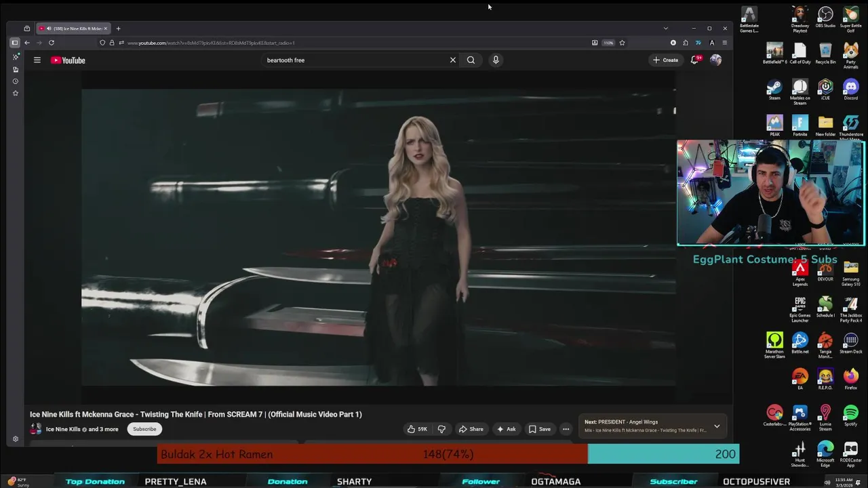The image size is (868, 488).
Task: Open Spotify desktop shortcut
Action: (851, 417)
